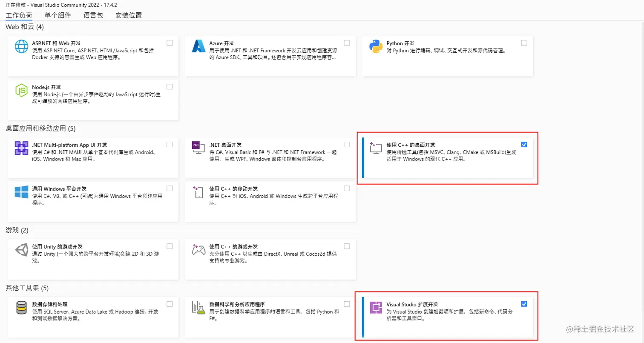
Task: Enable the Azure 开发 workload checkbox
Action: [x=347, y=43]
